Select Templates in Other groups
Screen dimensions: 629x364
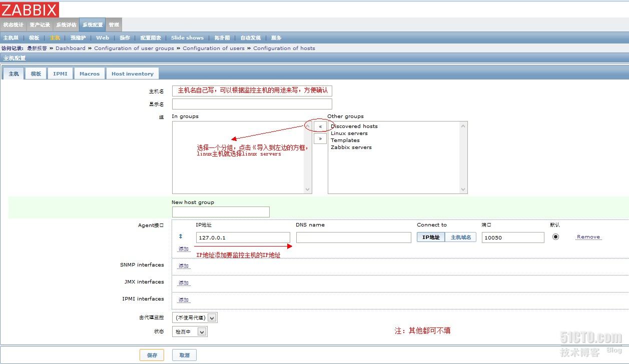click(345, 140)
